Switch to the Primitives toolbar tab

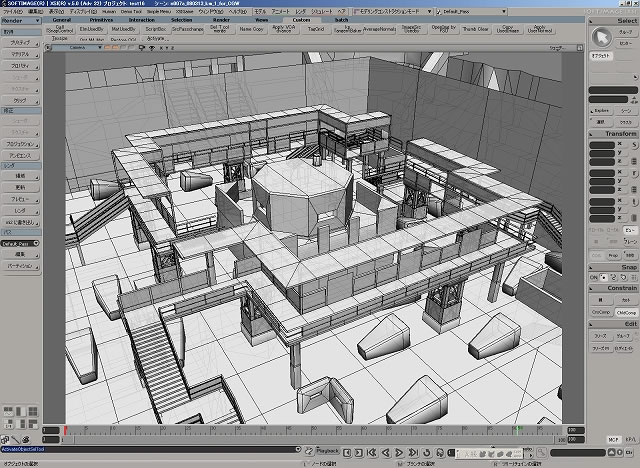[102, 19]
